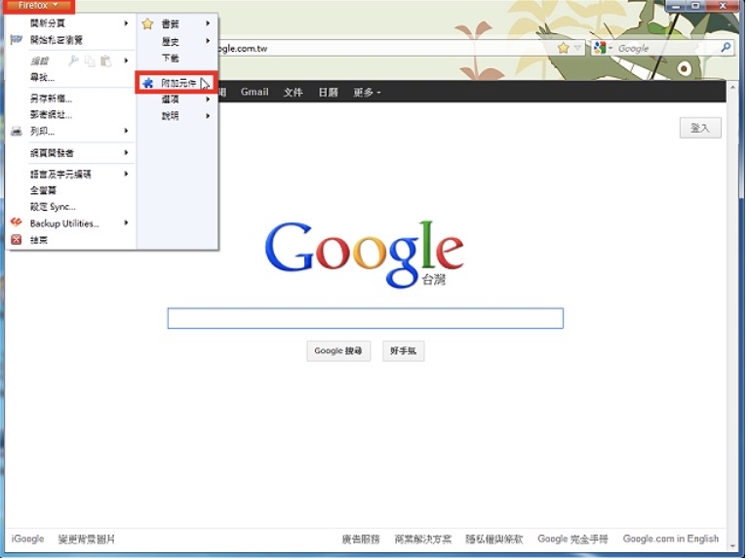Screen dimensions: 749x560
Task: Expand the 網頁開發者 submenu arrow
Action: 126,152
